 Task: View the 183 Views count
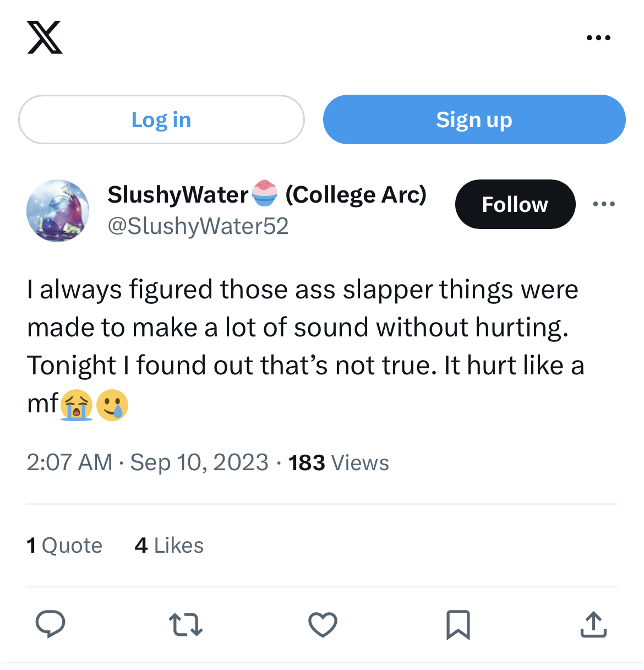coord(339,462)
